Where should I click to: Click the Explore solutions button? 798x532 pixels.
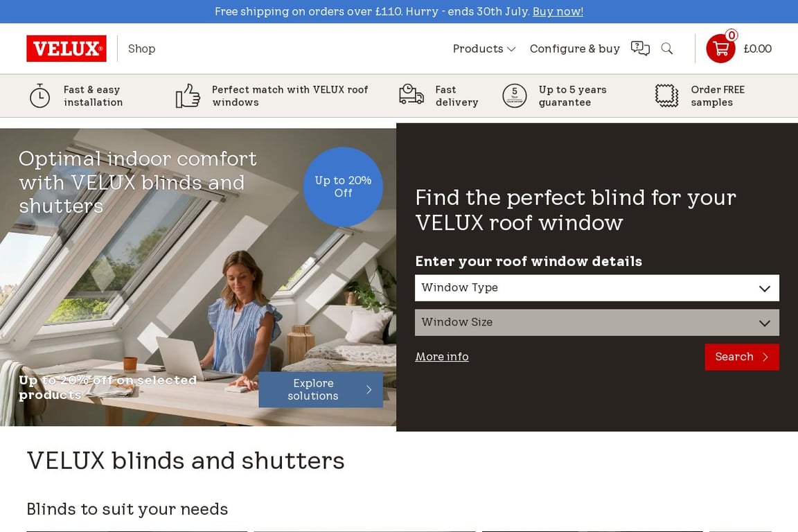[321, 389]
